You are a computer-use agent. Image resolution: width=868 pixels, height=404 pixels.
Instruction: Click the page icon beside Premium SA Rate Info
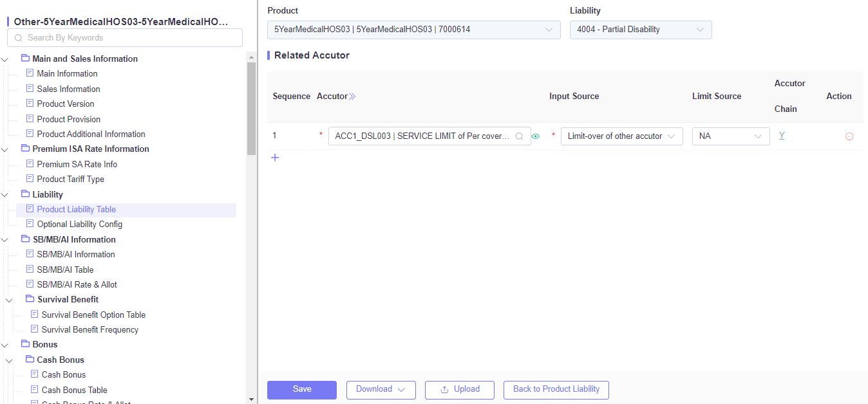[x=30, y=163]
